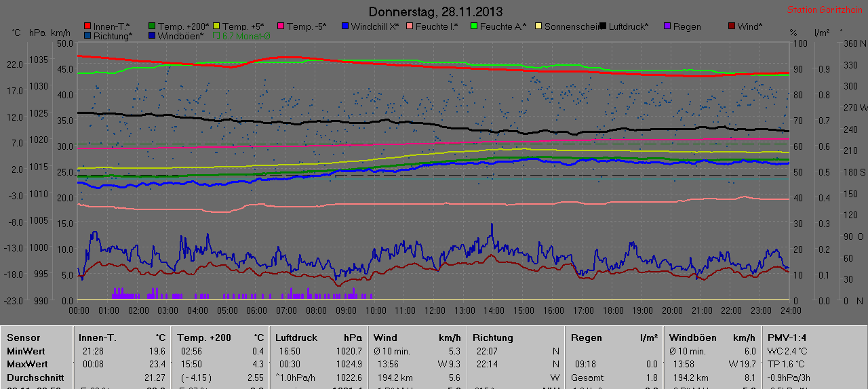Click the purple Regen legend swatch

point(667,26)
